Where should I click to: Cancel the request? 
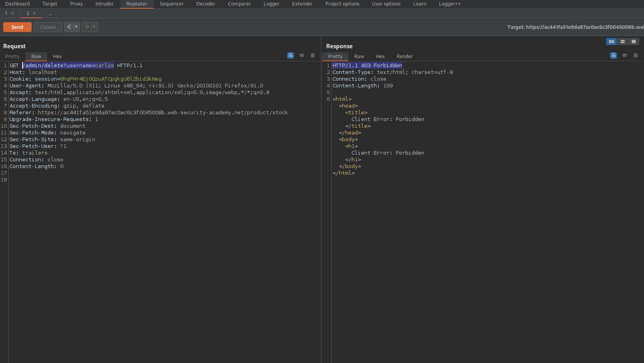[x=48, y=27]
